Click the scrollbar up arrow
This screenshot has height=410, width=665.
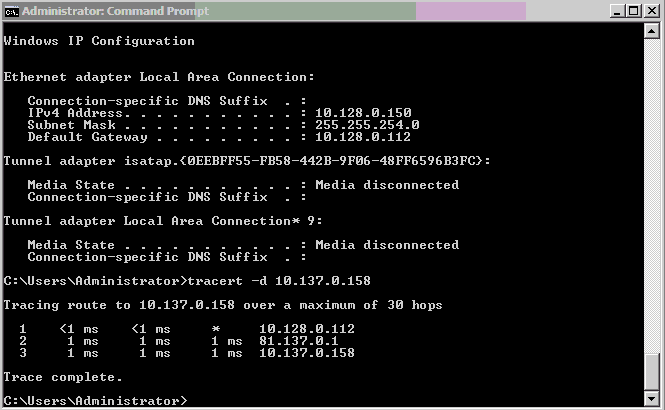coord(653,33)
